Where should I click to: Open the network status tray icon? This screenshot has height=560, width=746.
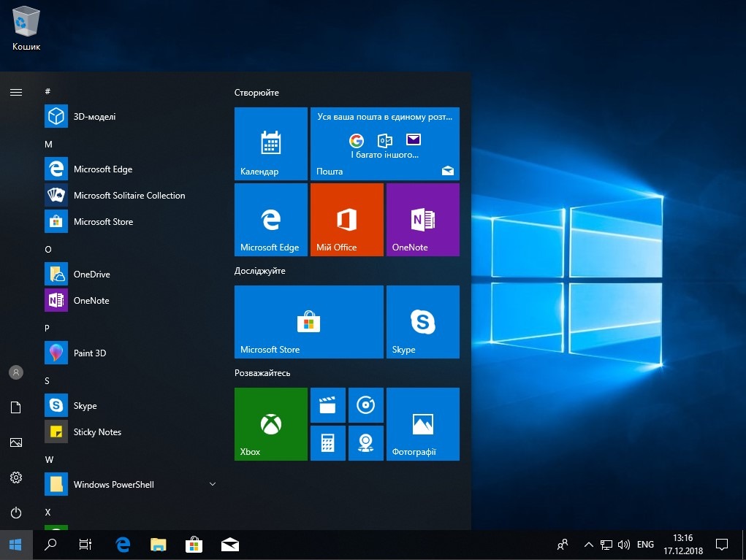point(606,545)
